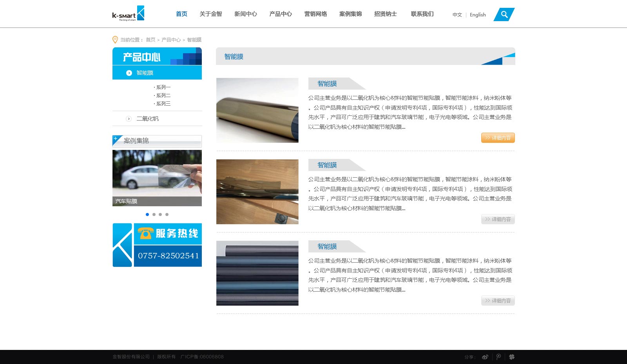Click the clover-shaped share icon in footer
This screenshot has height=364, width=627.
point(512,357)
